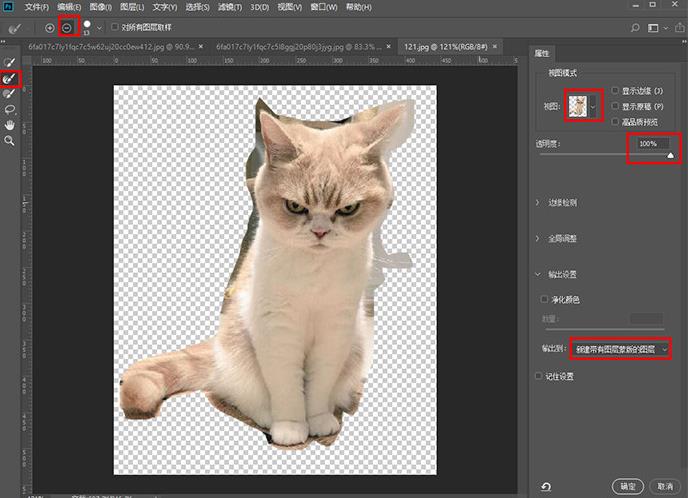Screen dimensions: 689x498
Task: Click the subtract-from-selection minus icon
Action: coord(67,28)
